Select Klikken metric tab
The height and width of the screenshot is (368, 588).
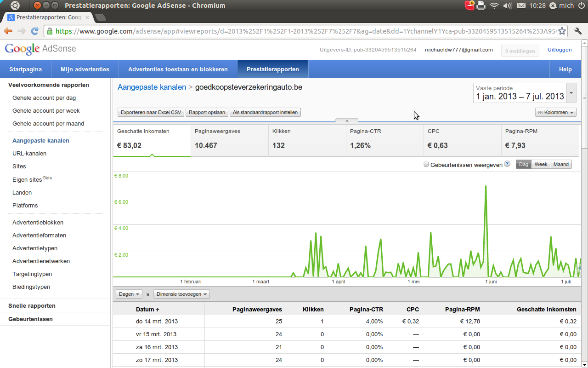pos(307,140)
